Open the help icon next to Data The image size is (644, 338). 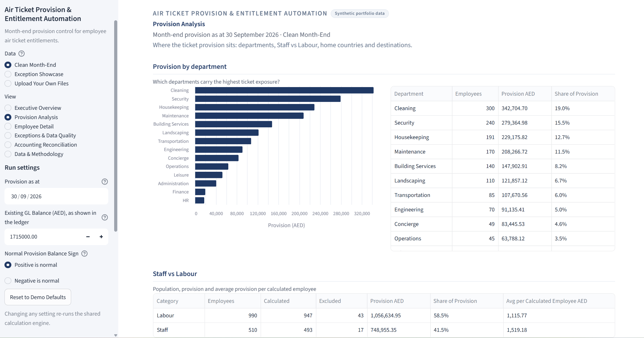point(21,54)
